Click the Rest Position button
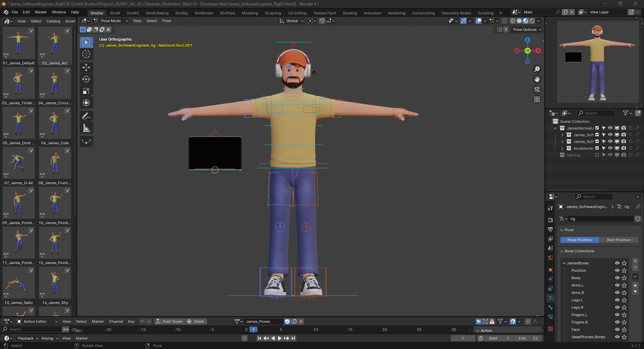Image resolution: width=644 pixels, height=349 pixels. [618, 240]
